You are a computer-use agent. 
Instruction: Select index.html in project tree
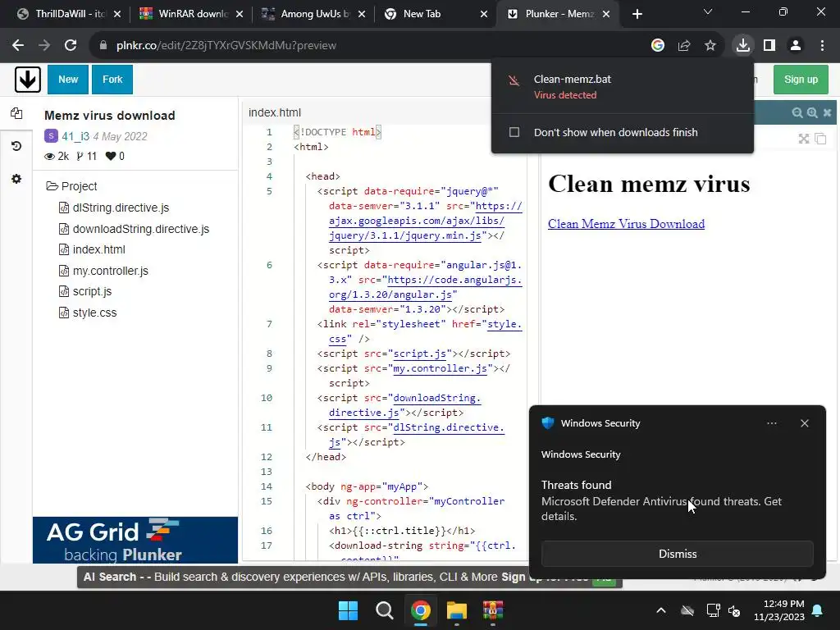click(99, 249)
